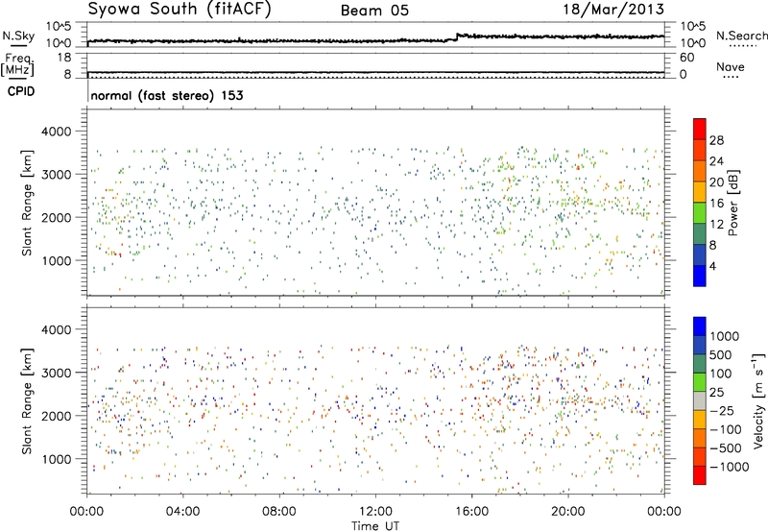Image resolution: width=768 pixels, height=532 pixels.
Task: Click the '16:00' time tick label
Action: tap(471, 512)
